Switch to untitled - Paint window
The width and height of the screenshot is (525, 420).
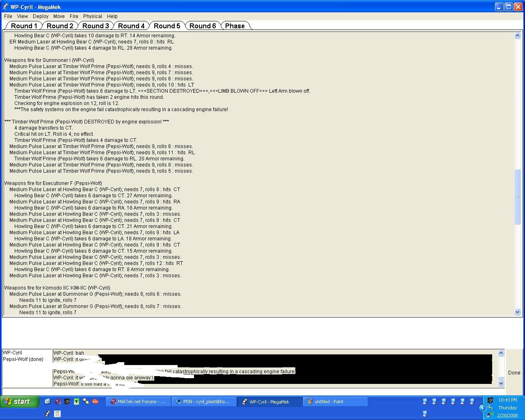[x=335, y=402]
